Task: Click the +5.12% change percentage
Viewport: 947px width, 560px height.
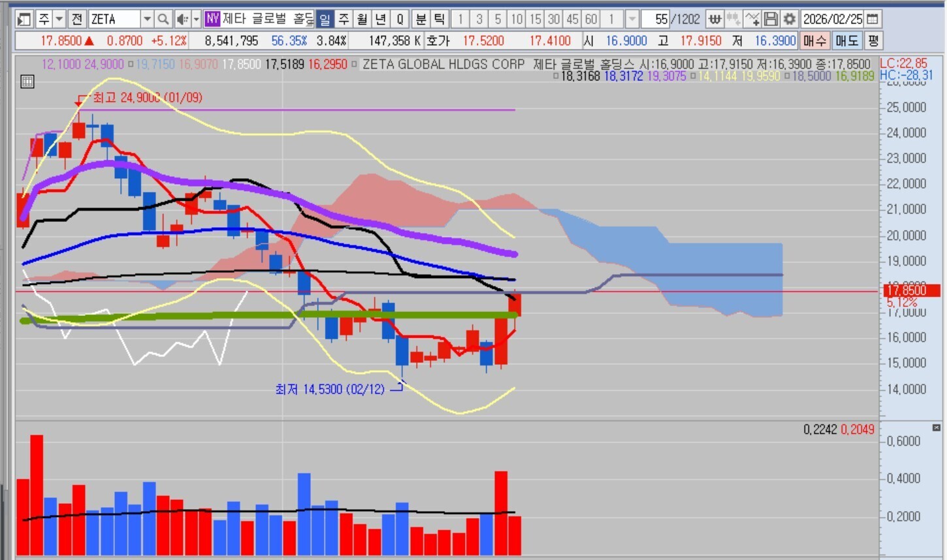Action: coord(169,40)
